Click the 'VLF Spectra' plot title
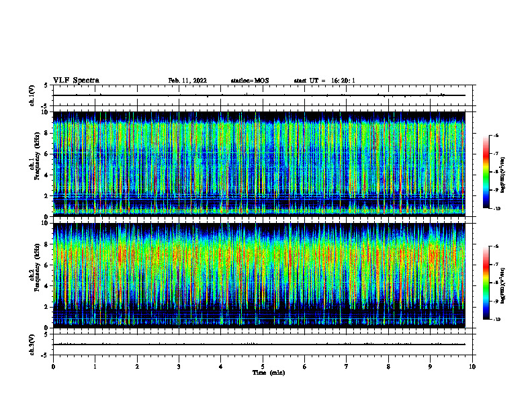Image resolution: width=532 pixels, height=411 pixels. [x=76, y=81]
